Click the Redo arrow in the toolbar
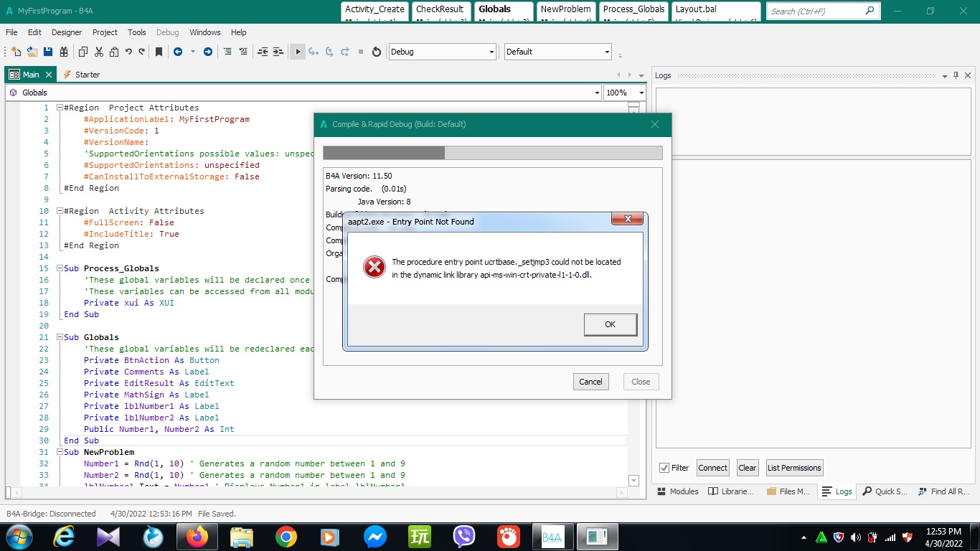 tap(142, 52)
